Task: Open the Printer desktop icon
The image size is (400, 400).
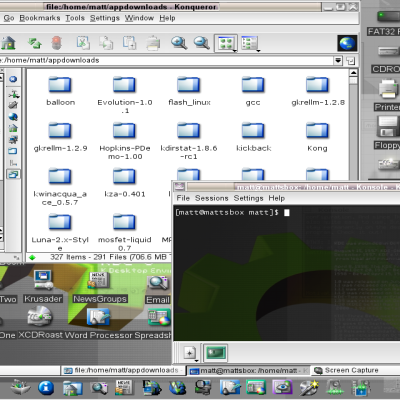Action: [x=387, y=95]
